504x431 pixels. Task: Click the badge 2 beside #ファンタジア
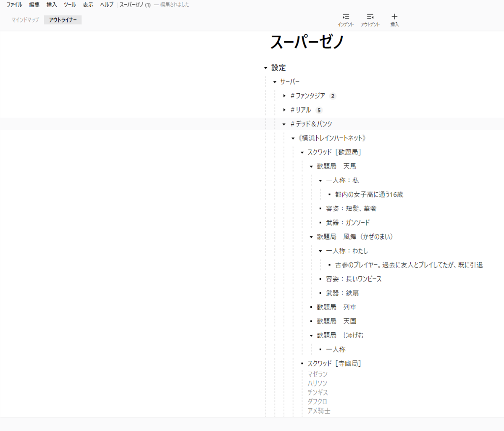[x=333, y=96]
